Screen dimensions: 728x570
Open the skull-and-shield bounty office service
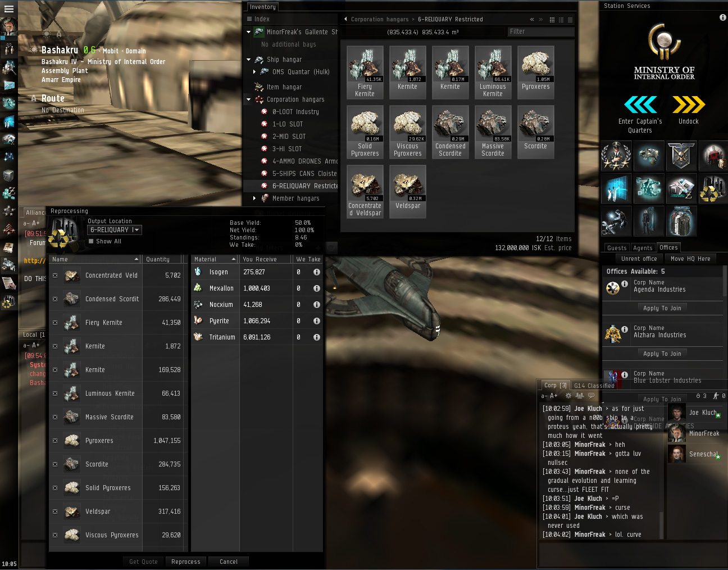coord(681,156)
